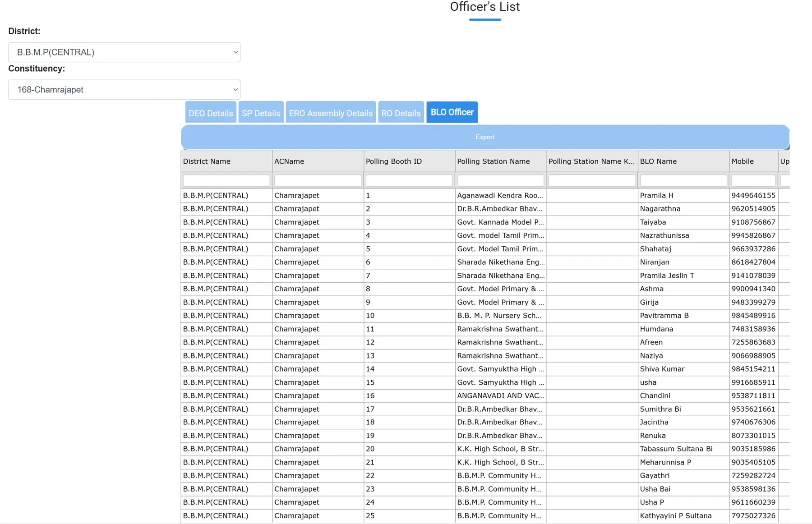Focus the Polling Booth ID filter field
The width and height of the screenshot is (812, 524).
click(409, 180)
